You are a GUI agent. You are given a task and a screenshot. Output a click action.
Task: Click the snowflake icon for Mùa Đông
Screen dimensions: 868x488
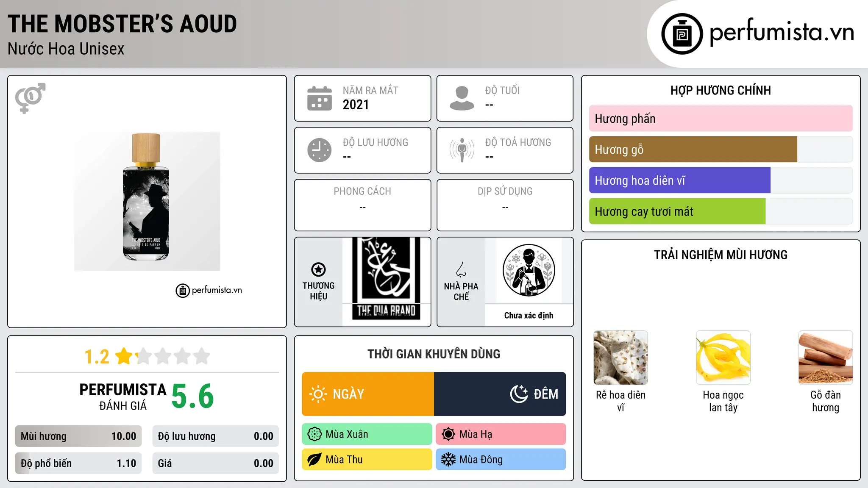click(x=448, y=460)
